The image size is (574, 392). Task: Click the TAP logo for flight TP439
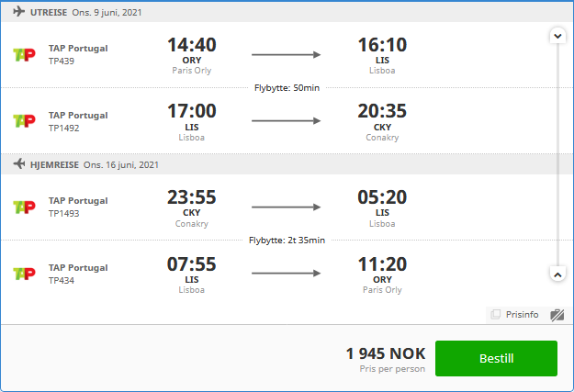click(x=24, y=54)
